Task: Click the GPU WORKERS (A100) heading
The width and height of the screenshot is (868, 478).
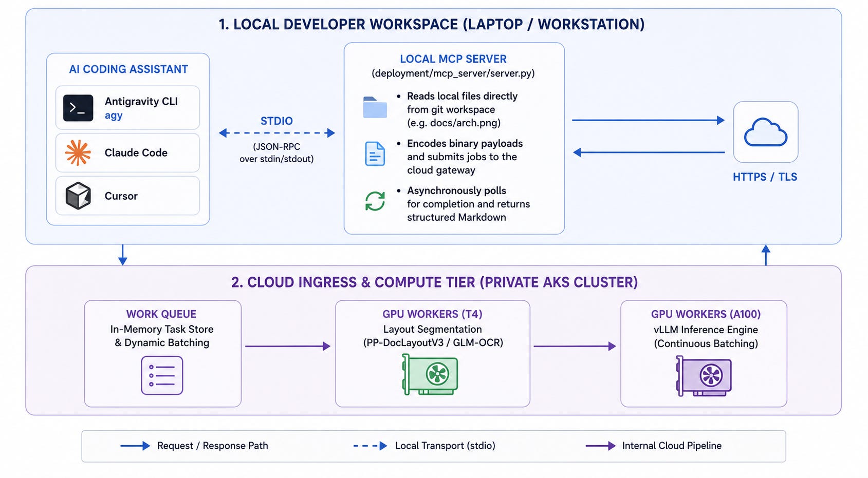Action: click(706, 314)
